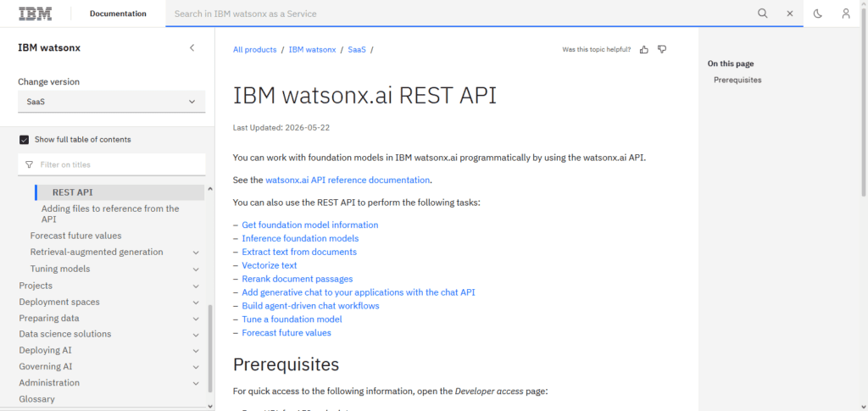Select Deployment spaces tree item label
Screen dimensions: 868x411
pos(59,302)
